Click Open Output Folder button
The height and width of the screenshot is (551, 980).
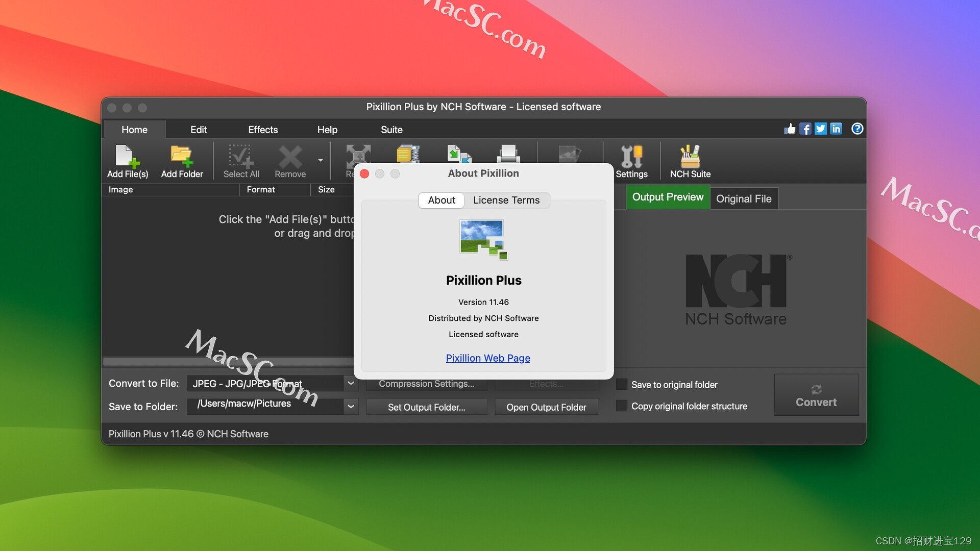coord(547,406)
